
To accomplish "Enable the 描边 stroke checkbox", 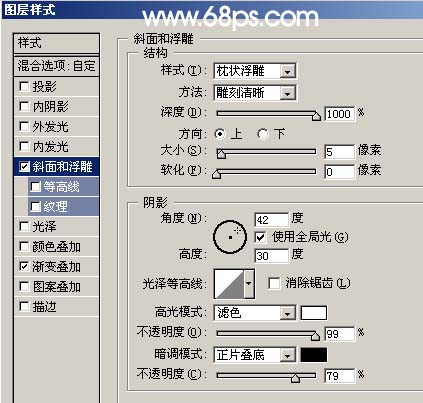I will pyautogui.click(x=24, y=307).
